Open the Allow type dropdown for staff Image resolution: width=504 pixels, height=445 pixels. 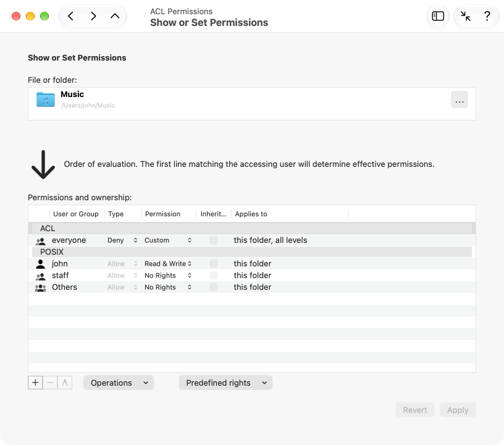click(x=122, y=275)
